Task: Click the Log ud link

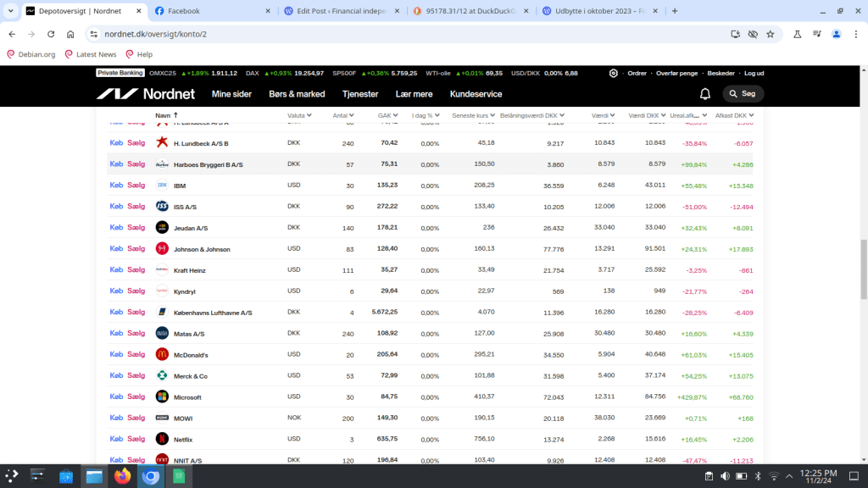Action: pyautogui.click(x=754, y=74)
